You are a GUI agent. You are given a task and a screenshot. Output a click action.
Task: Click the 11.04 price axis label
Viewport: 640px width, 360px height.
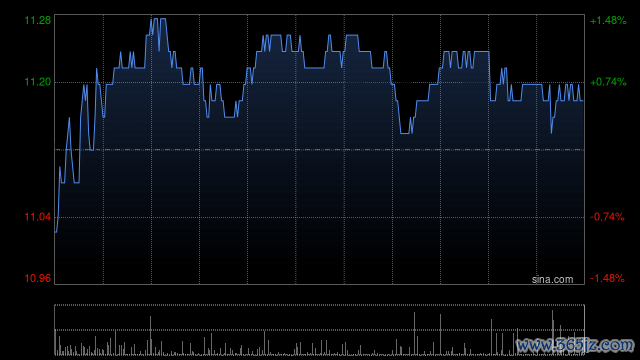coord(38,217)
